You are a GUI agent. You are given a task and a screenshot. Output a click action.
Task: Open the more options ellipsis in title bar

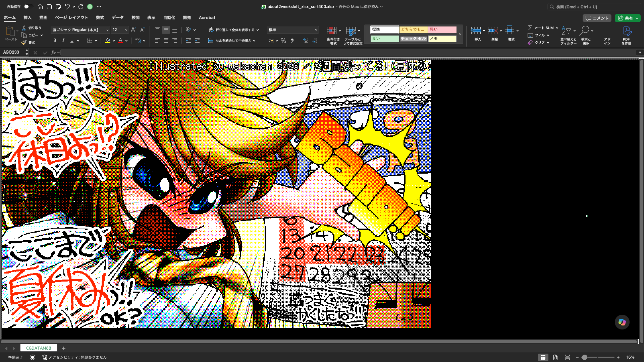click(x=99, y=7)
